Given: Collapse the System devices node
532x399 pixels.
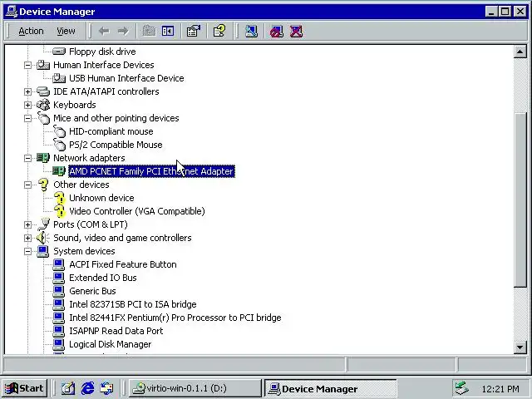Looking at the screenshot, I should (x=27, y=251).
